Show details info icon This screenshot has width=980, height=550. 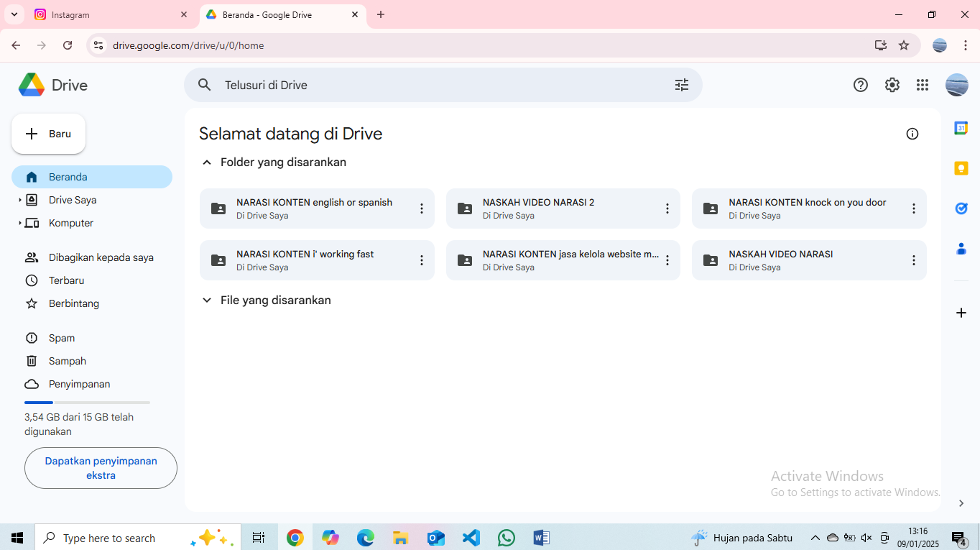pyautogui.click(x=912, y=134)
